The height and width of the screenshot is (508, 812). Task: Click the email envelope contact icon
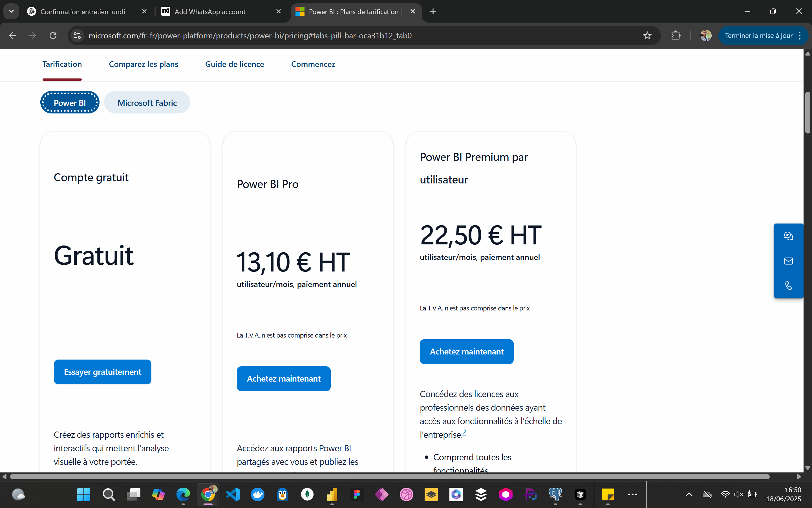click(789, 261)
